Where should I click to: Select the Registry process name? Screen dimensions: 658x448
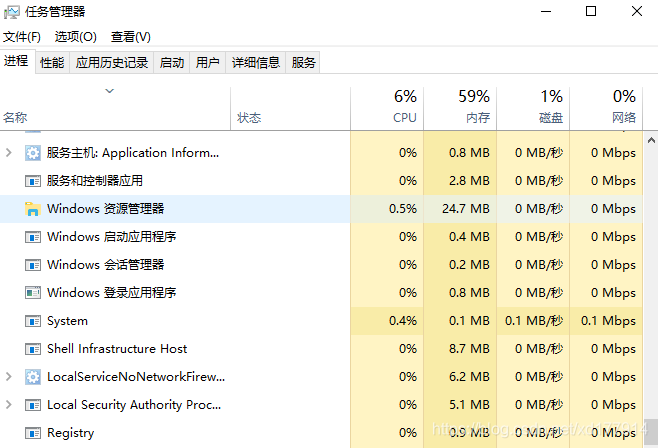[x=70, y=433]
